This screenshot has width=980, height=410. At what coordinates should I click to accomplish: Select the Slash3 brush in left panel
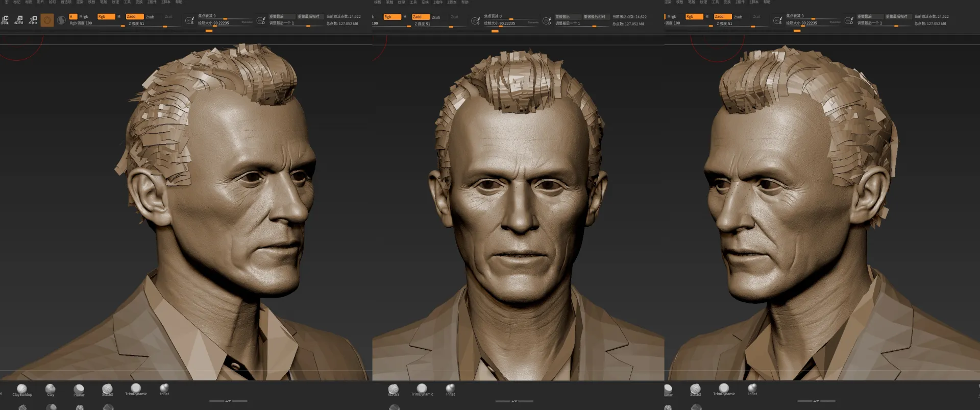pyautogui.click(x=107, y=389)
